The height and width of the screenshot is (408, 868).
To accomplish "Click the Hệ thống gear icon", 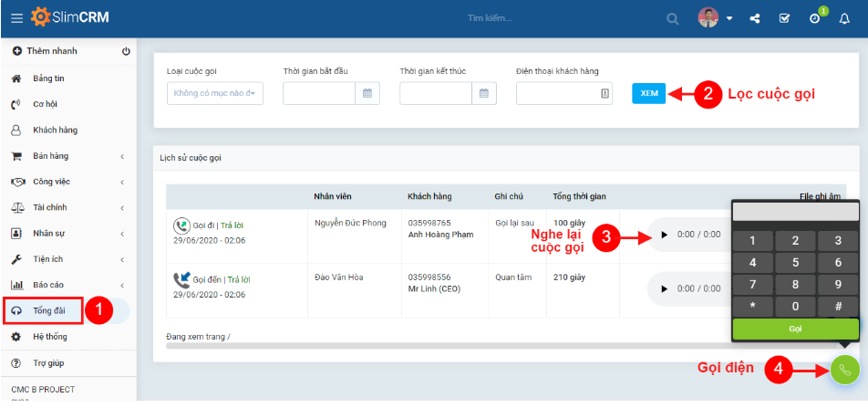I will click(x=16, y=337).
